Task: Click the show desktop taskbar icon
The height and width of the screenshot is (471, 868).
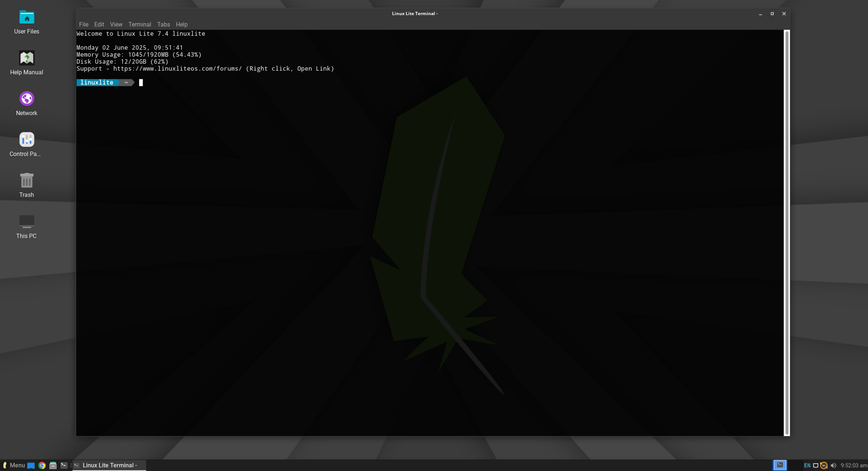Action: [x=31, y=465]
